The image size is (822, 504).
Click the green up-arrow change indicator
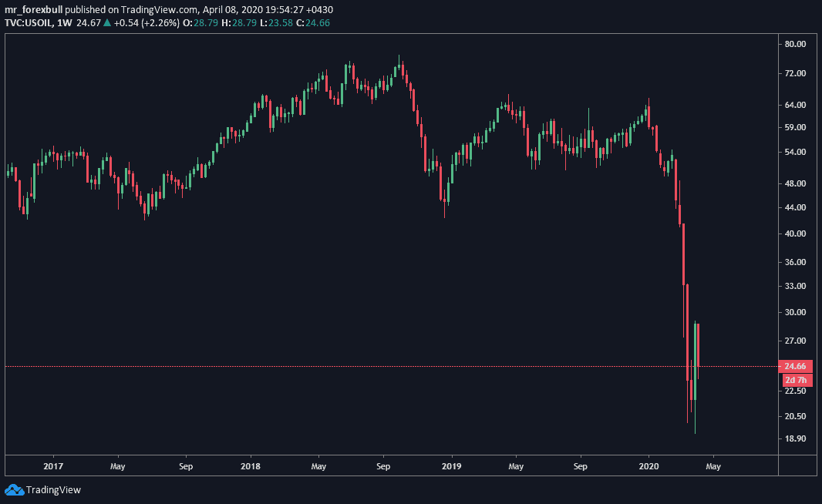pyautogui.click(x=106, y=23)
